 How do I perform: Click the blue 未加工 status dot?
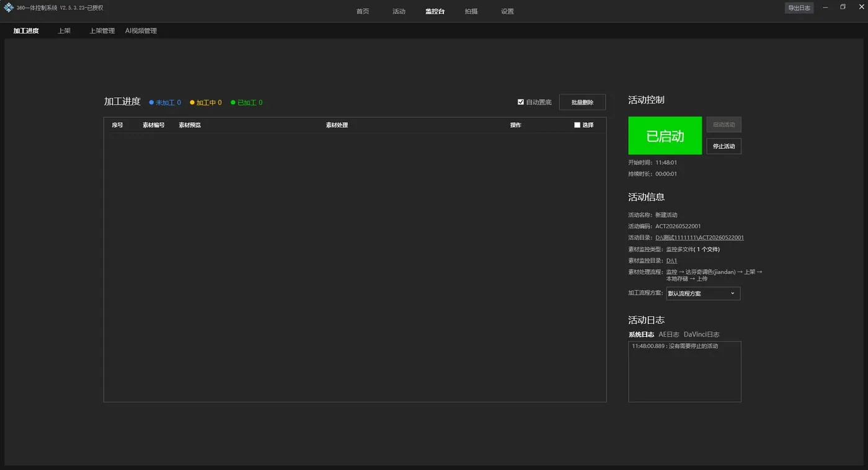pyautogui.click(x=151, y=102)
